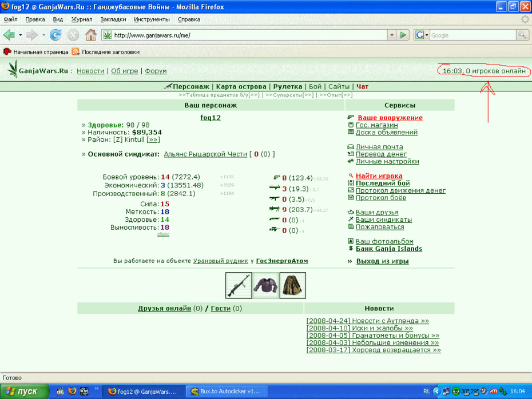The height and width of the screenshot is (399, 532).
Task: Click the Выход из игры logout link
Action: tap(382, 261)
